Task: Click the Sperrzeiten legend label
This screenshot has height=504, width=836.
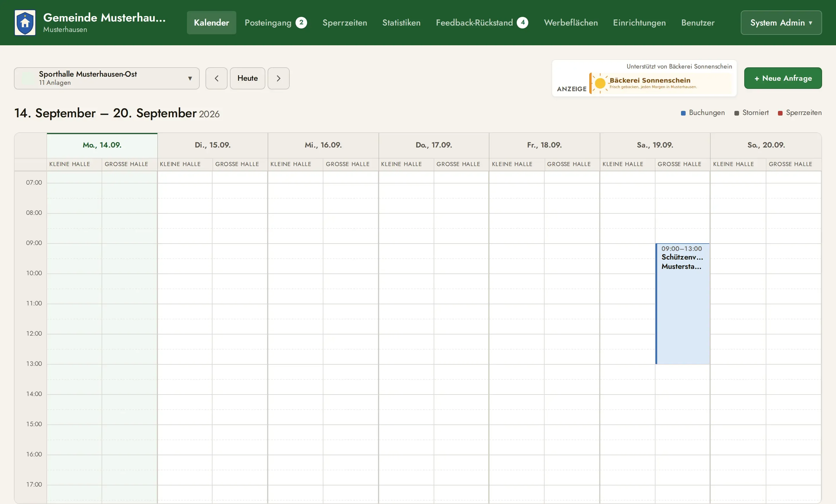Action: click(804, 113)
